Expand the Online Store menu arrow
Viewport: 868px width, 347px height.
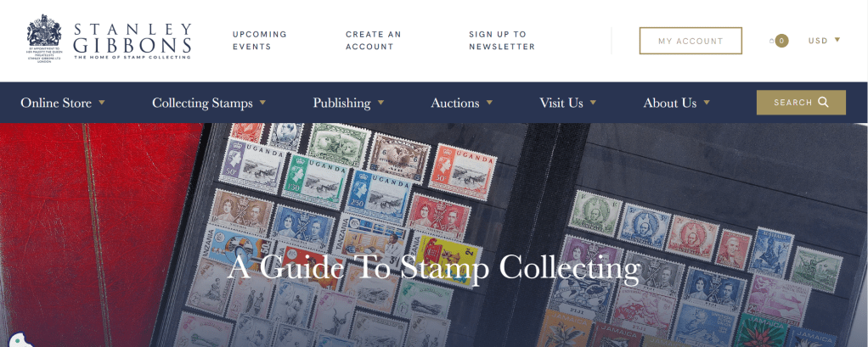pos(102,102)
